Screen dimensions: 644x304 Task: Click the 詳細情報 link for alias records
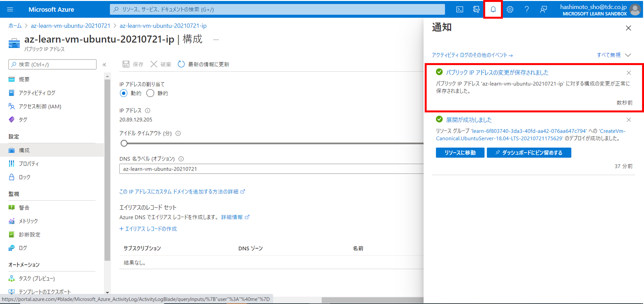point(235,217)
